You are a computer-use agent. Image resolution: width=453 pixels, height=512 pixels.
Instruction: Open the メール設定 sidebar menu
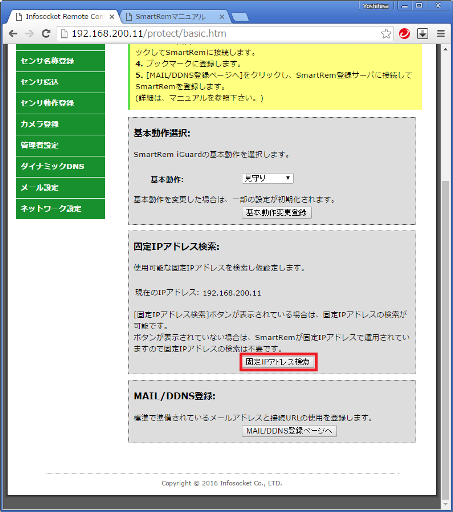coord(60,187)
